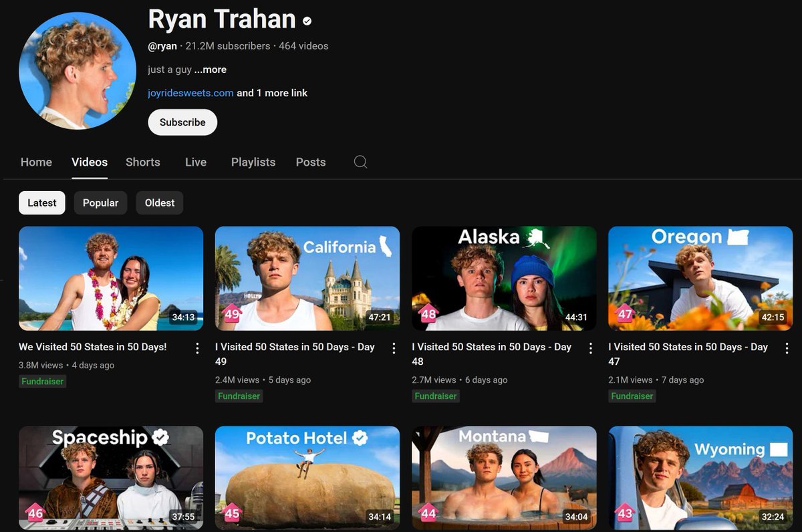Click the verified badge next to Ryan Trahan
Viewport: 802px width, 532px height.
tap(307, 21)
